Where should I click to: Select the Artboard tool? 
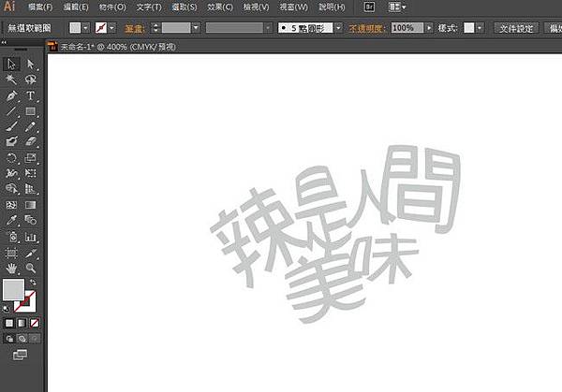[x=11, y=254]
